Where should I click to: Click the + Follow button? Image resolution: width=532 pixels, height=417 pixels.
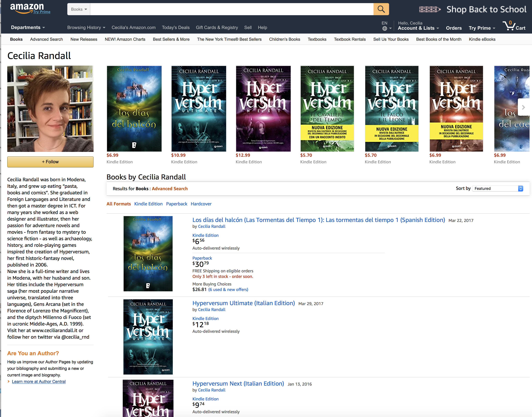point(50,162)
